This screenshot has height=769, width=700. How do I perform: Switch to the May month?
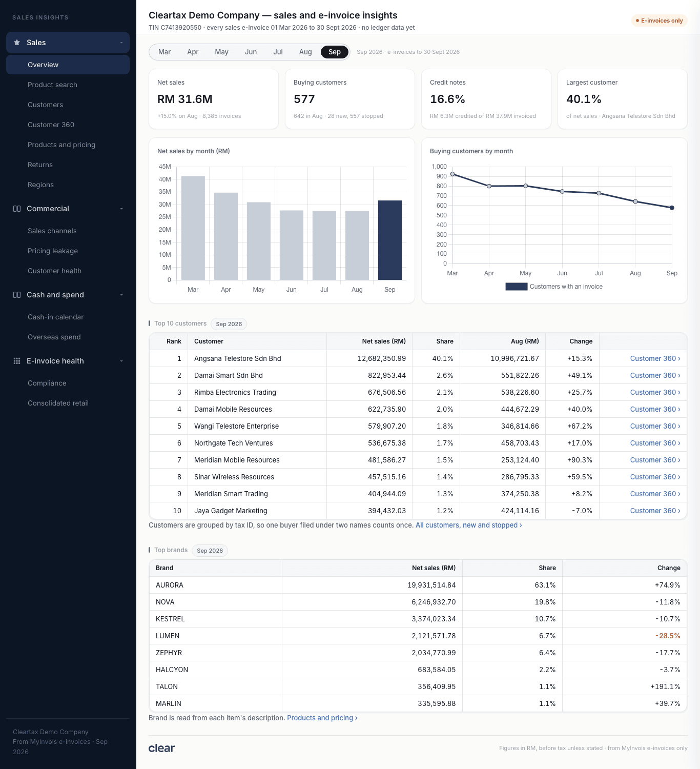221,52
